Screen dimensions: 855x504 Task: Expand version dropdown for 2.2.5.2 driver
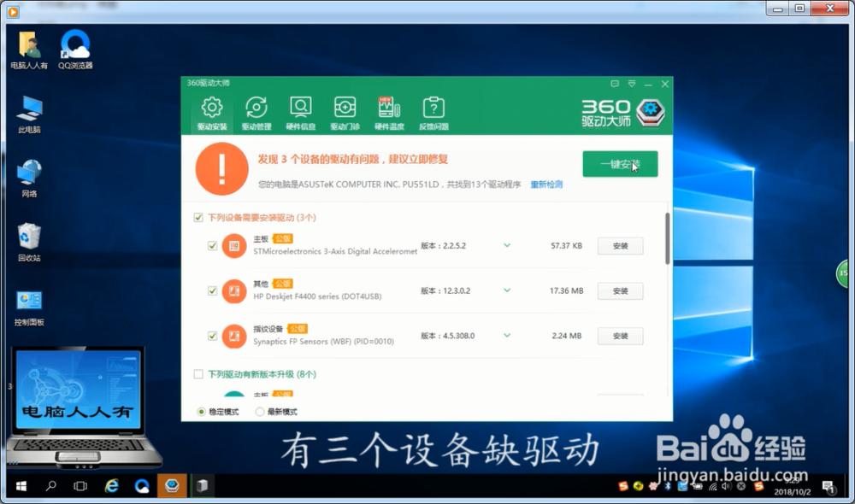click(507, 246)
